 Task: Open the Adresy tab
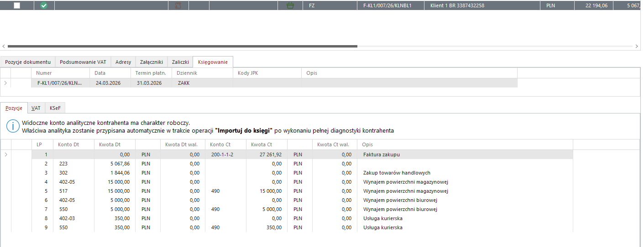pos(123,62)
